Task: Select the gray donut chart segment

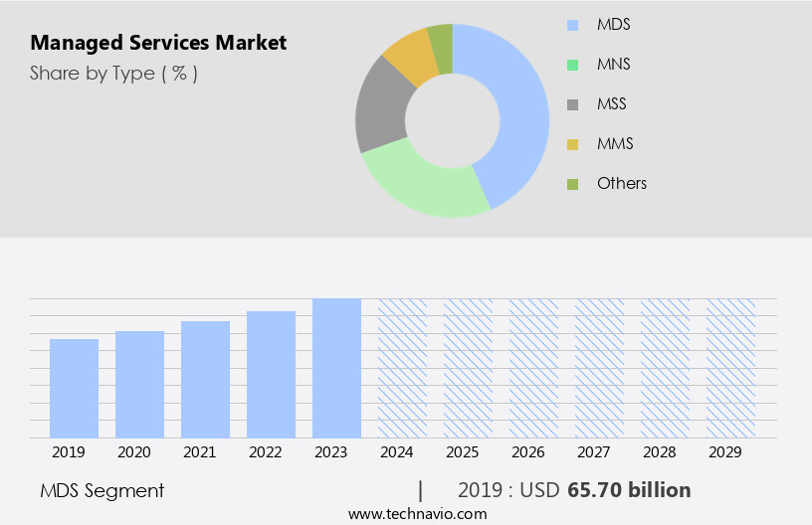Action: point(380,111)
